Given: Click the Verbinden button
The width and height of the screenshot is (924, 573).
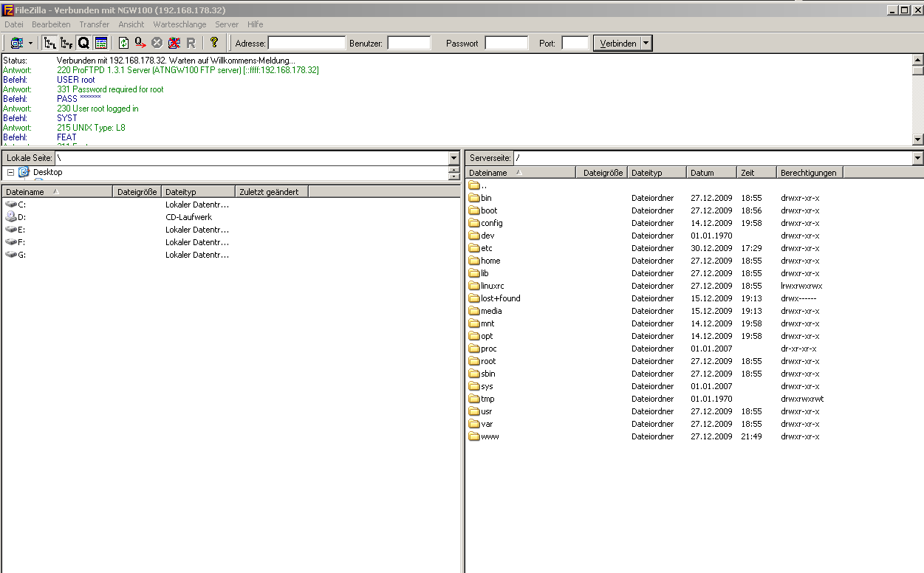Looking at the screenshot, I should pyautogui.click(x=617, y=43).
